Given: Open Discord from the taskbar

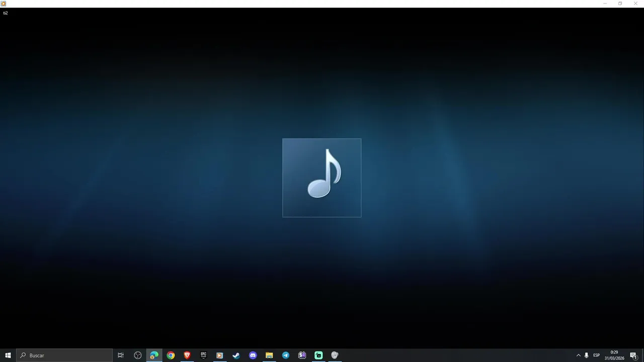Looking at the screenshot, I should coord(253,355).
